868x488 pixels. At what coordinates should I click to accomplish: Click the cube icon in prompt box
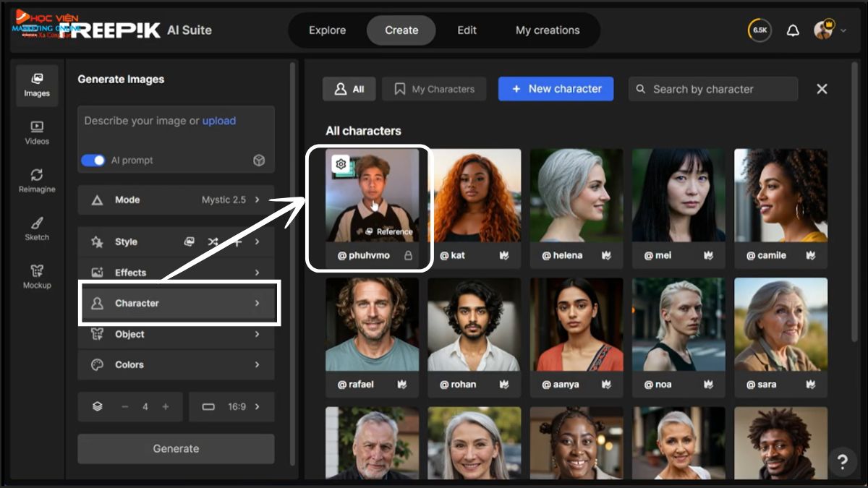pos(259,160)
